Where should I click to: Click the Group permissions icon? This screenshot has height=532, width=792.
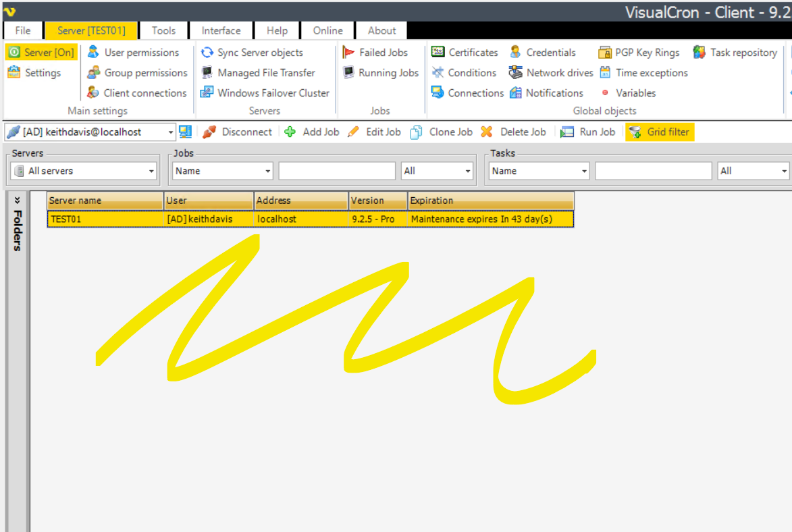pos(93,72)
